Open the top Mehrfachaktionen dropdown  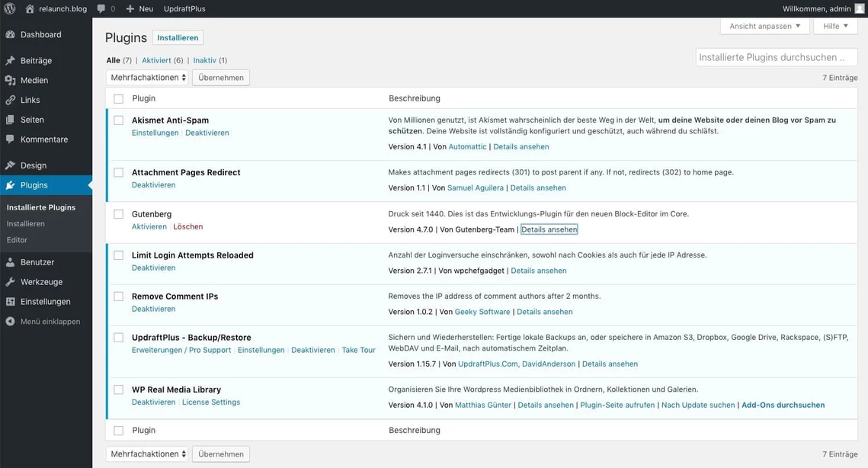[147, 78]
